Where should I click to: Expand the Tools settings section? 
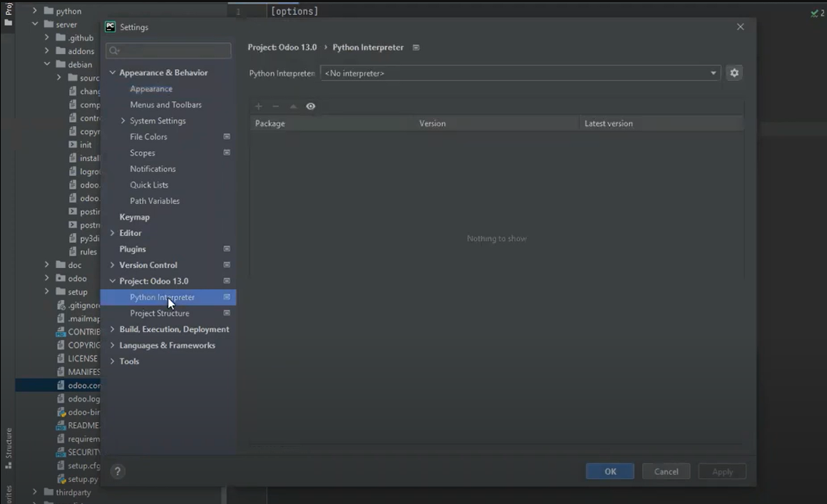pos(113,361)
